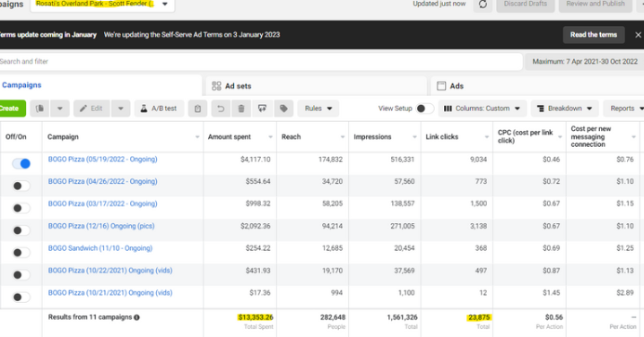644x337 pixels.
Task: Toggle the View Setup switch
Action: 424,108
